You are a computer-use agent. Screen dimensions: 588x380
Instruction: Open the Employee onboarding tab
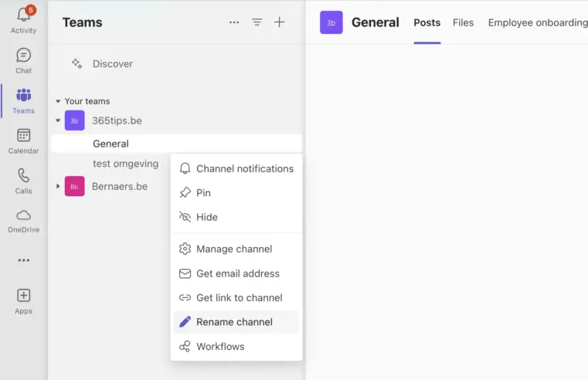[538, 23]
